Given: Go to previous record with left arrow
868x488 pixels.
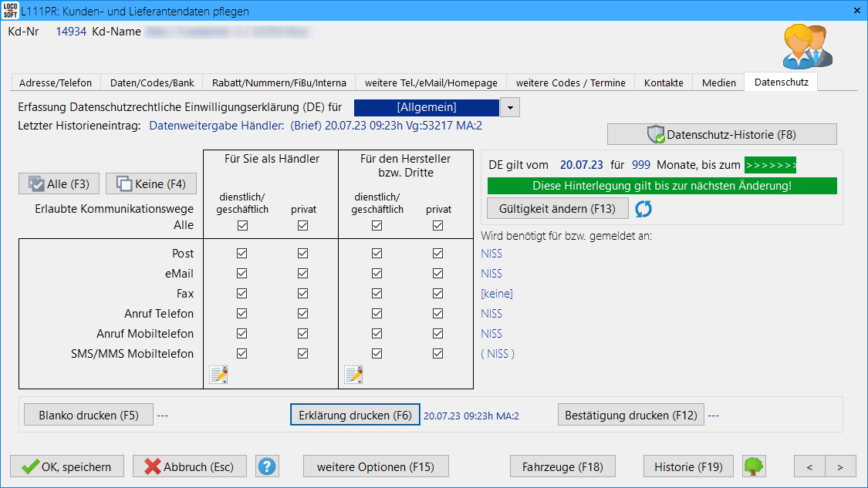Looking at the screenshot, I should point(809,466).
